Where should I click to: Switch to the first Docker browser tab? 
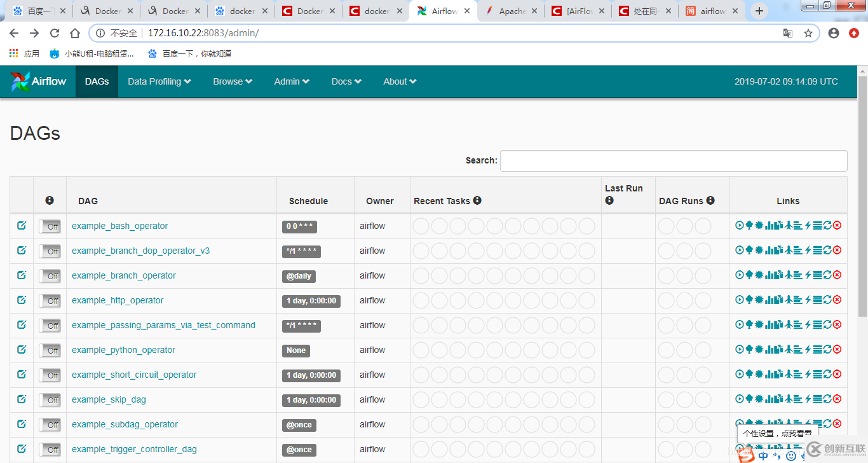click(x=106, y=11)
